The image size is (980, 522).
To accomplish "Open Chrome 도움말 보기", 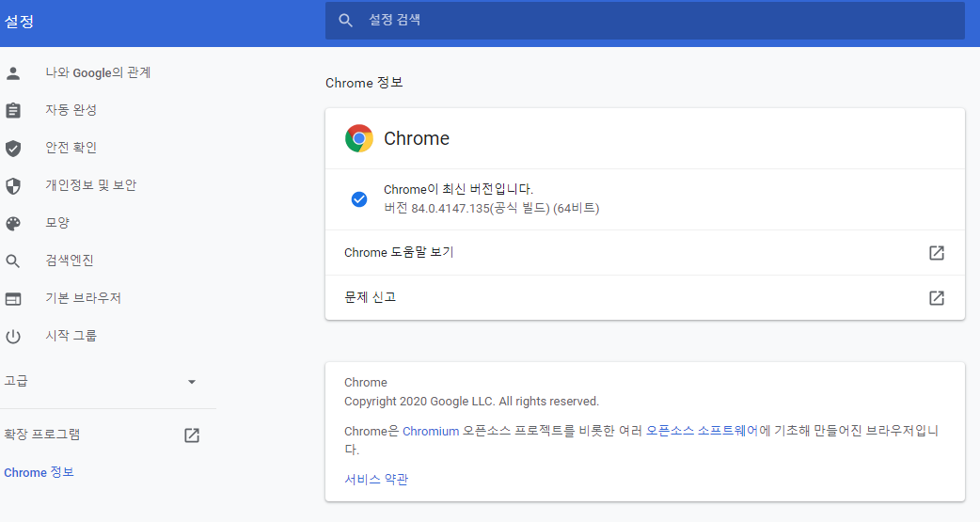I will pos(645,253).
